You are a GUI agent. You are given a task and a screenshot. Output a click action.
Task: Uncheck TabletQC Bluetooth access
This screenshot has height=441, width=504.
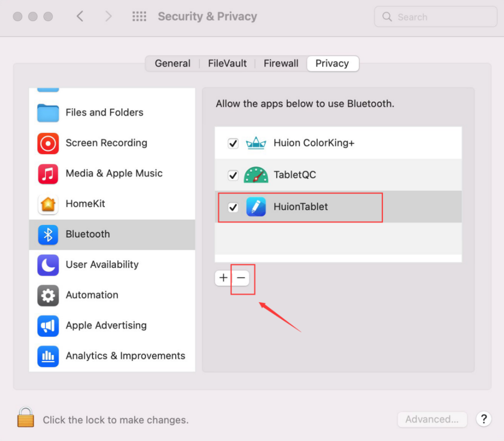[233, 175]
